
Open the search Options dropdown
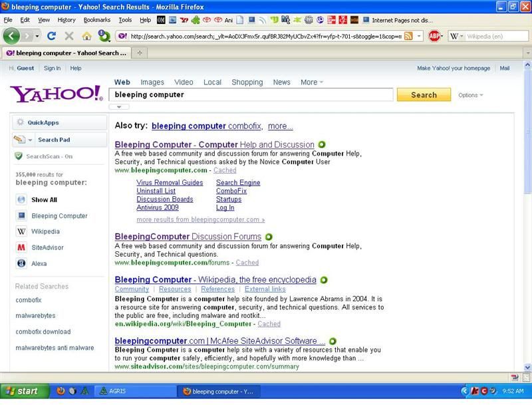[471, 95]
